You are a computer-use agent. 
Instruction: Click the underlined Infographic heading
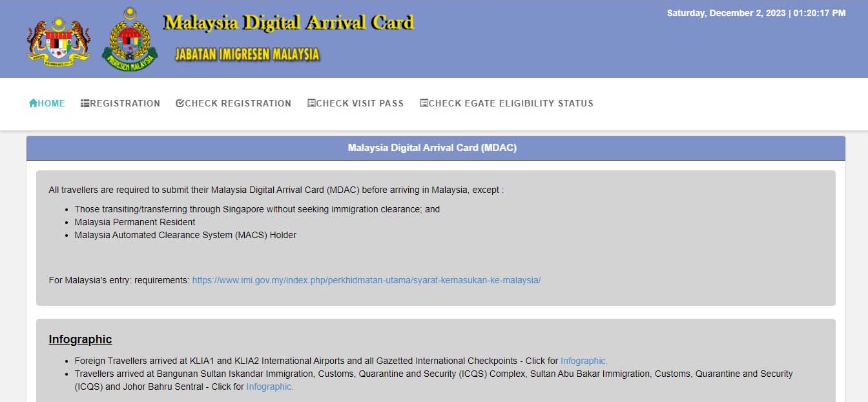coord(80,339)
